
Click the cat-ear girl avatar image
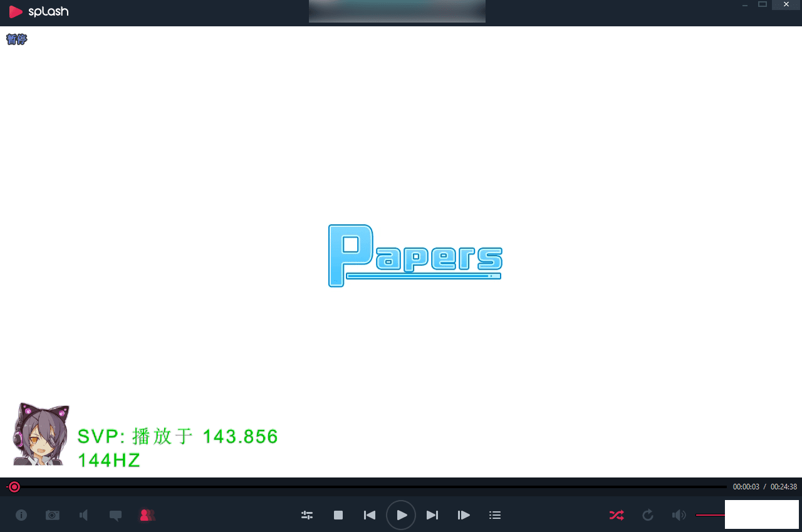[41, 434]
